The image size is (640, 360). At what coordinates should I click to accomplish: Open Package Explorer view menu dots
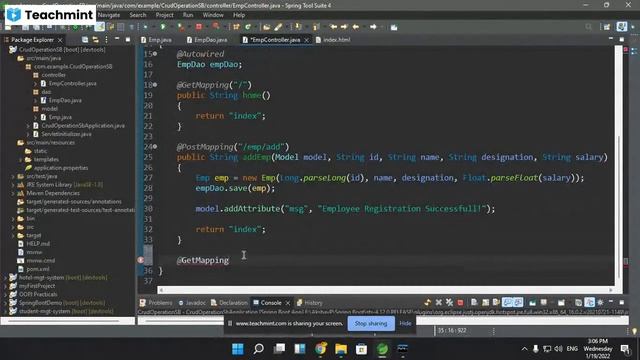[107, 40]
